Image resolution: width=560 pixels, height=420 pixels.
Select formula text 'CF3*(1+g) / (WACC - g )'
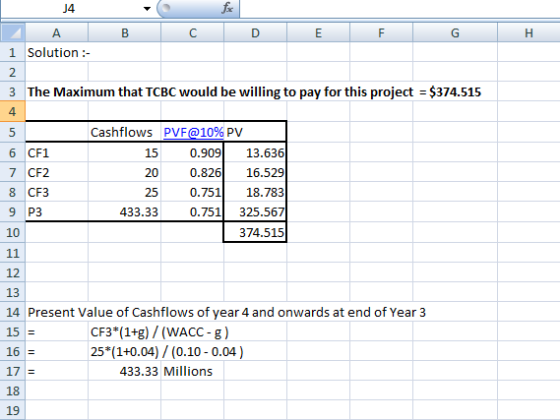click(159, 332)
